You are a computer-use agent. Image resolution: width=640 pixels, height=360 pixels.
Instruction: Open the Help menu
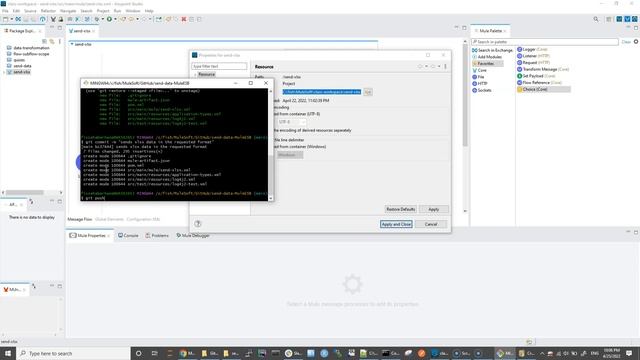point(149,11)
